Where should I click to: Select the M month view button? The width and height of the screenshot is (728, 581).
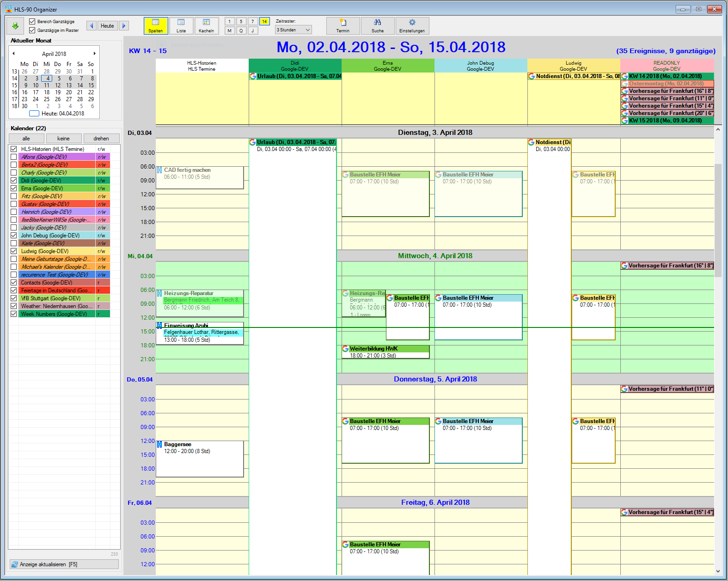(x=229, y=30)
